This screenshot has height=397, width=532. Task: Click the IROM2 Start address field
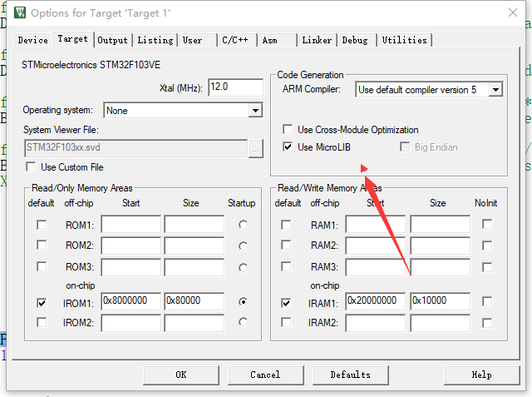click(131, 323)
